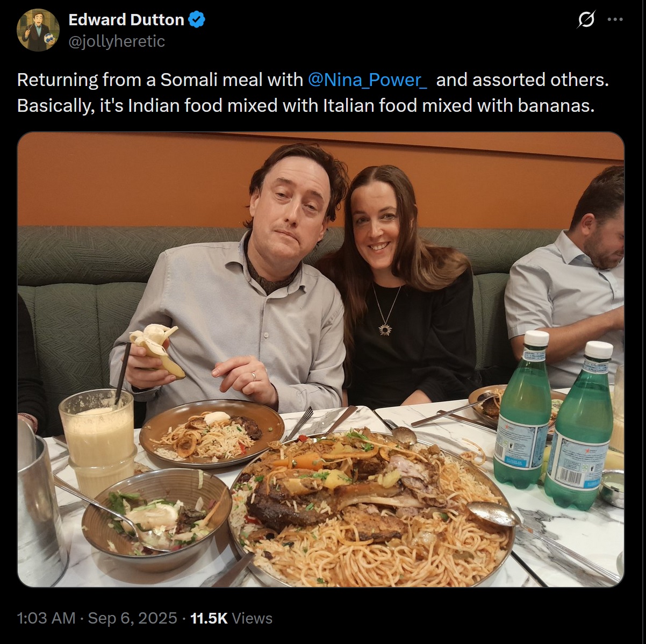
Task: Click the peeled banana in the photo
Action: tap(157, 348)
